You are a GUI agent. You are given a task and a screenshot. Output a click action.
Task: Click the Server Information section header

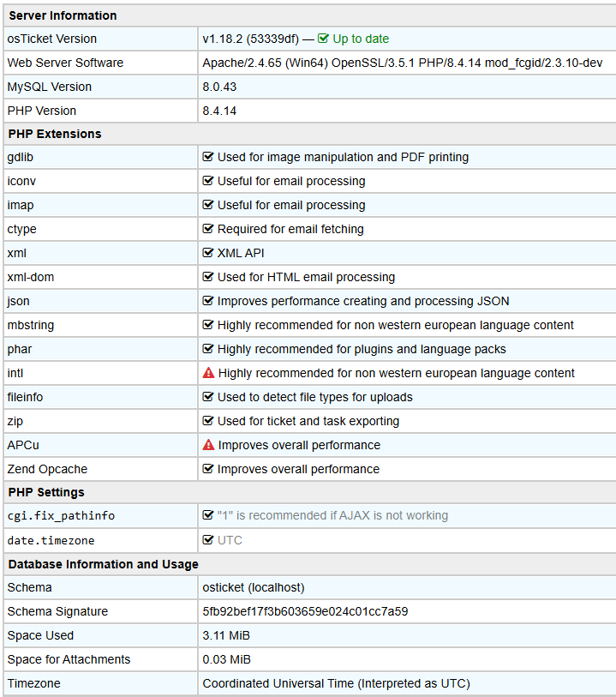(63, 15)
